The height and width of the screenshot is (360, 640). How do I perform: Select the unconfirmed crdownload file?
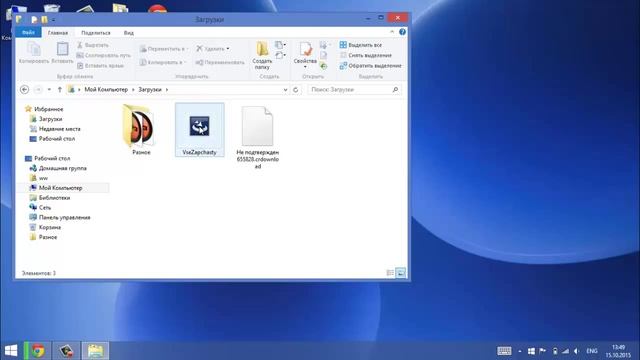[x=258, y=137]
